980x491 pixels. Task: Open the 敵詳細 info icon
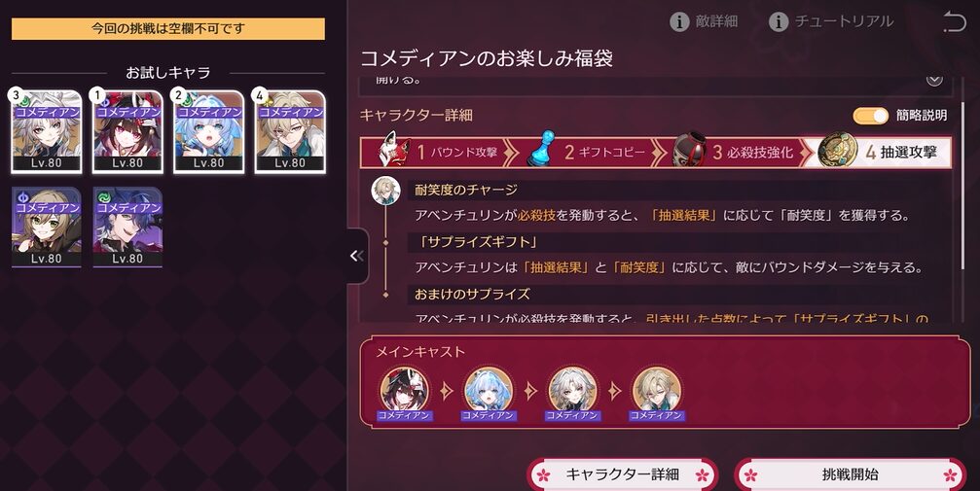point(679,21)
